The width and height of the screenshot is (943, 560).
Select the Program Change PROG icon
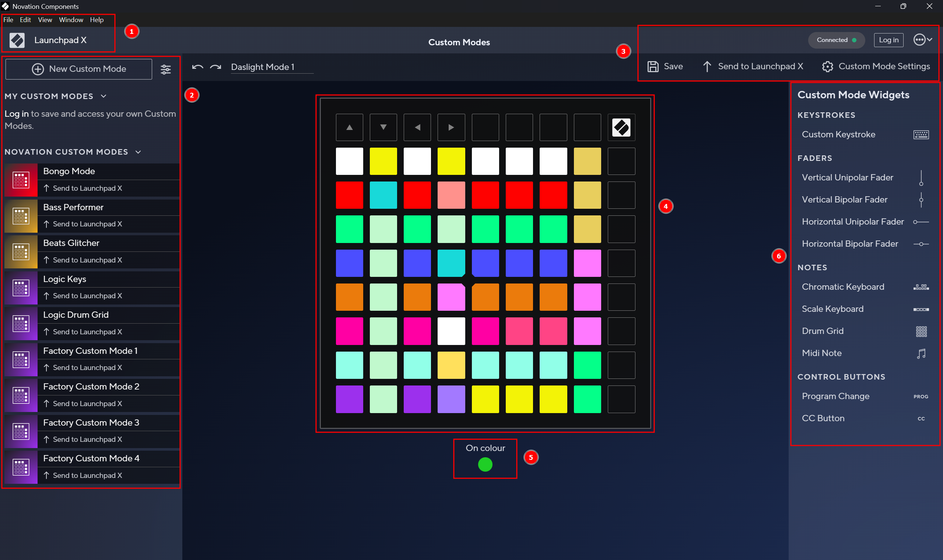pyautogui.click(x=921, y=397)
